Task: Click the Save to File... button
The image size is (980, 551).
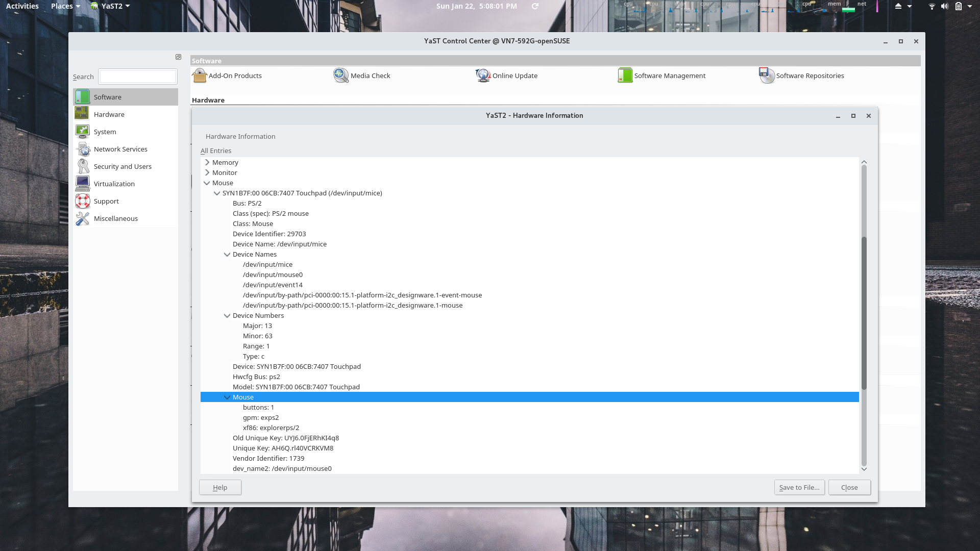Action: click(799, 487)
